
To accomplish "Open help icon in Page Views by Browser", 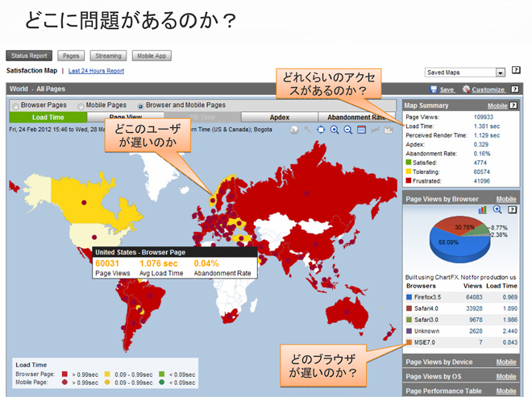I will (513, 210).
